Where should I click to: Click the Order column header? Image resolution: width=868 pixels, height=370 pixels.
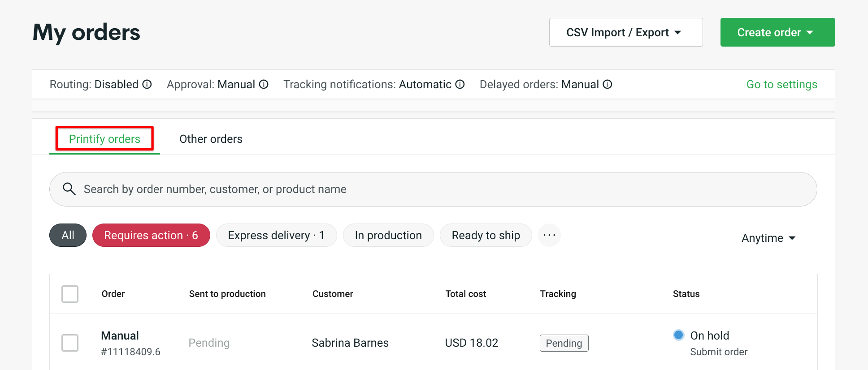coord(113,294)
